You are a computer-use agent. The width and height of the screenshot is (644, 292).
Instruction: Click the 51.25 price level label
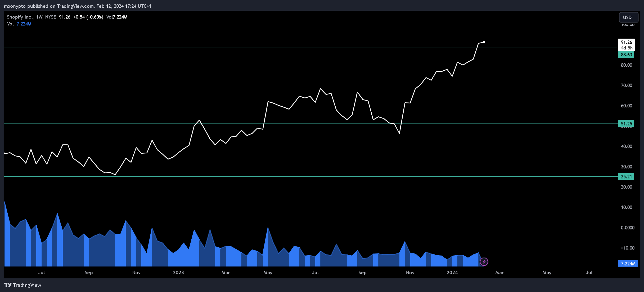point(626,124)
